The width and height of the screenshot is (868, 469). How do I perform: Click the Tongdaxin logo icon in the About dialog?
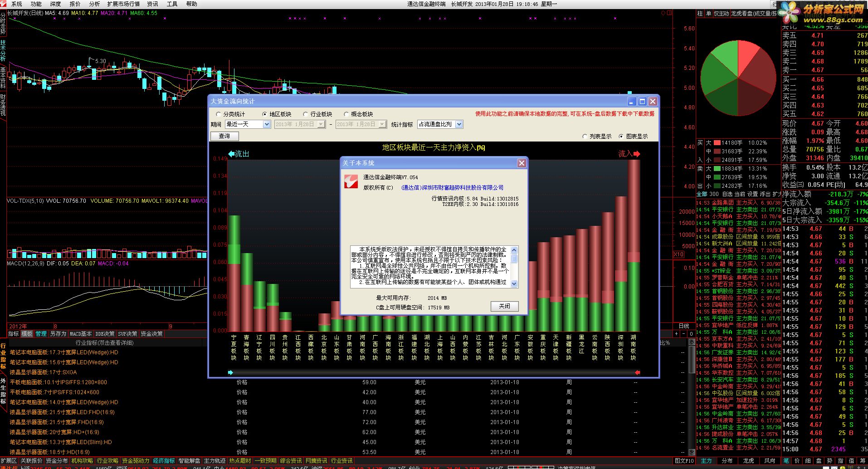351,182
